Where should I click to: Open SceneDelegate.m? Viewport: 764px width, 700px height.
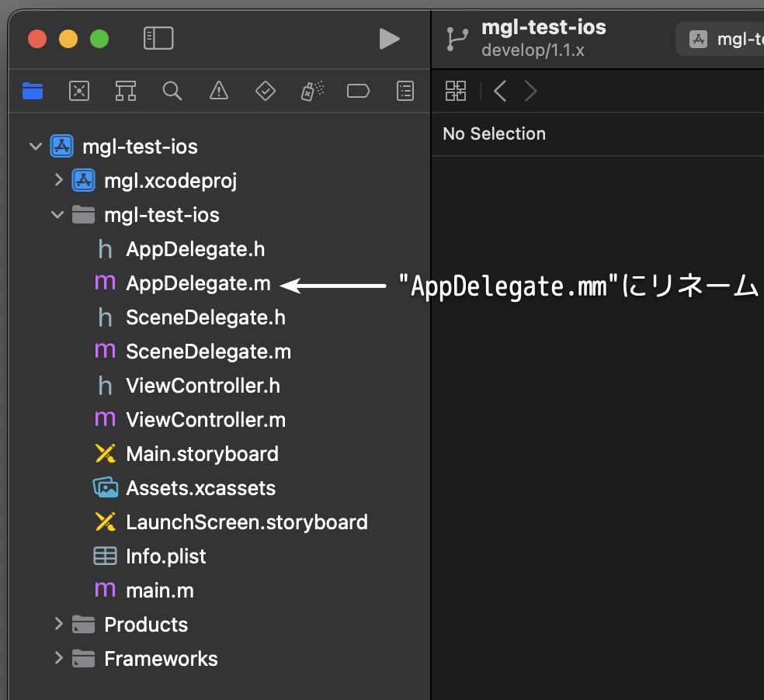(208, 352)
